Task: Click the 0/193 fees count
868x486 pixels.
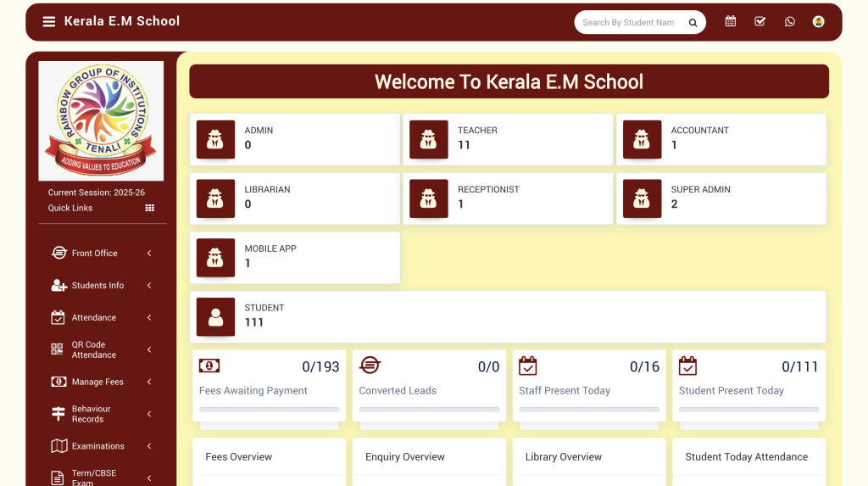Action: [320, 367]
